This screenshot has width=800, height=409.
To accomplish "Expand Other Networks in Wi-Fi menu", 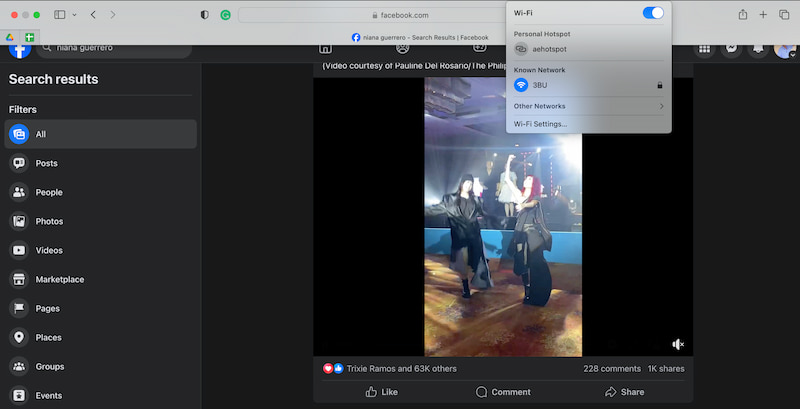I will (588, 106).
